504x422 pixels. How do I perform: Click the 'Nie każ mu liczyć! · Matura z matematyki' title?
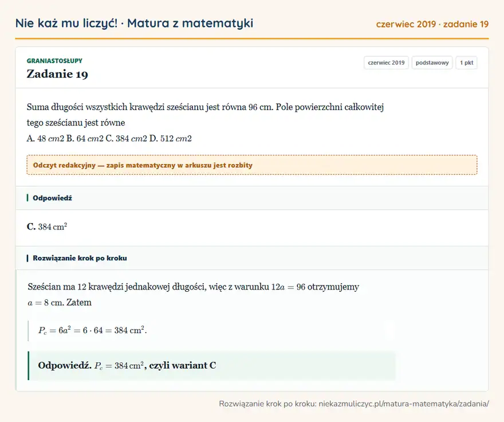135,23
